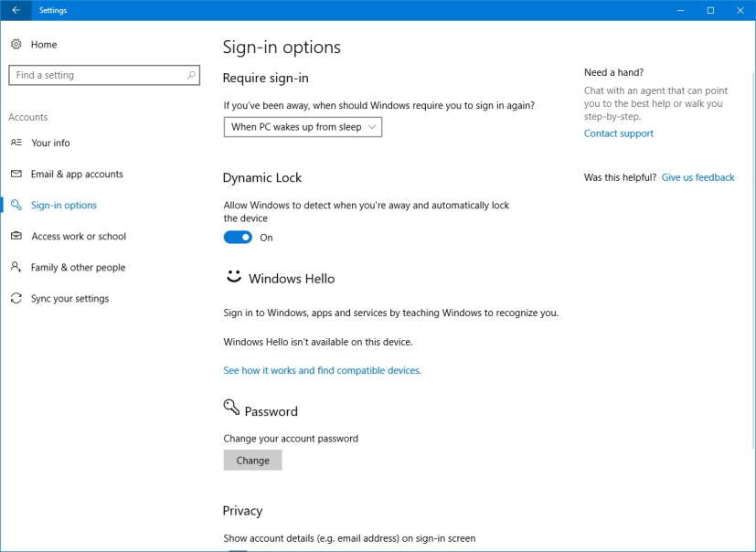756x552 pixels.
Task: Select Access work or school section
Action: 79,237
